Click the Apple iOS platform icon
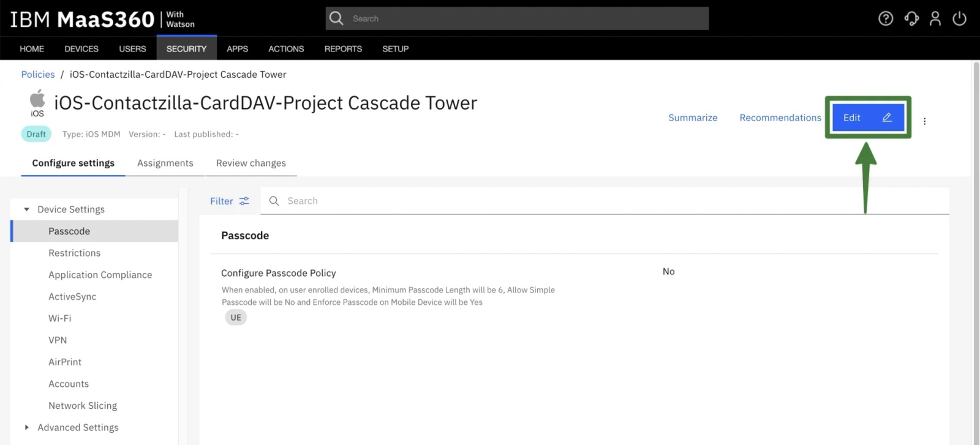 [37, 103]
